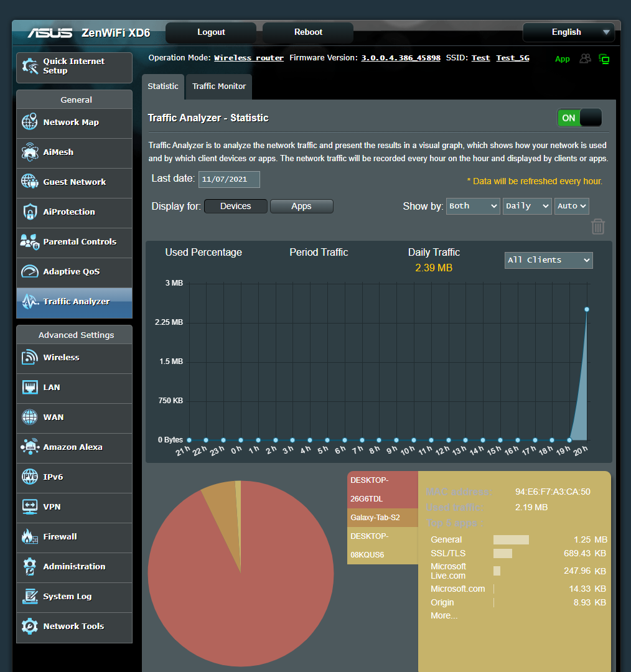Open the English language dropdown

(x=569, y=32)
